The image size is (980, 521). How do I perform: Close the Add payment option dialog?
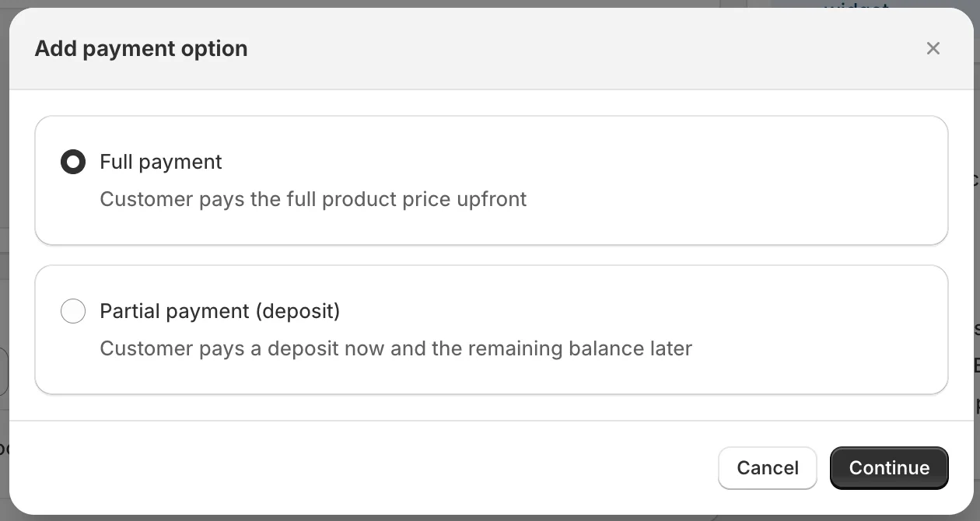click(933, 48)
